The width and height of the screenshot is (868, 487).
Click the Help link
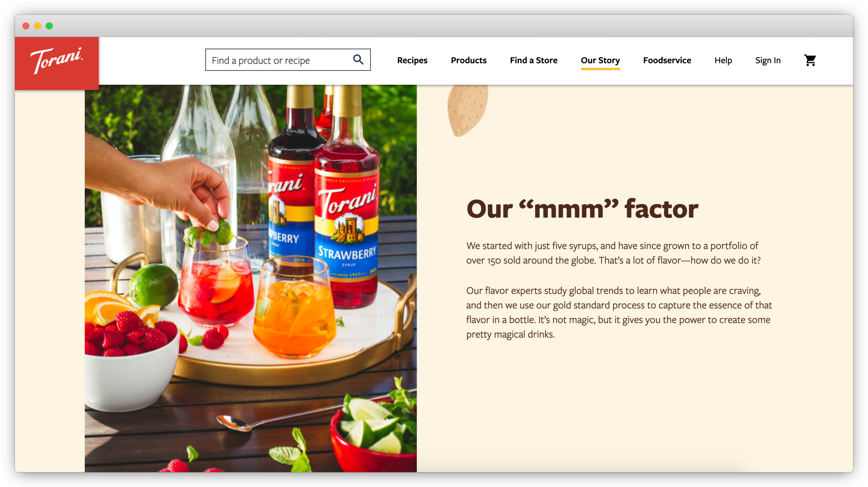point(723,60)
